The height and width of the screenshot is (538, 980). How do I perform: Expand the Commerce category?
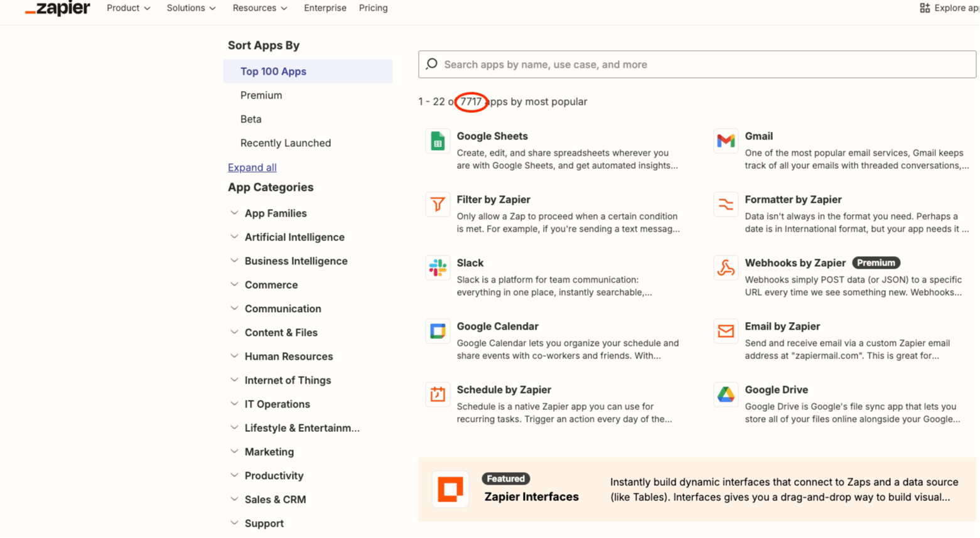(x=264, y=285)
